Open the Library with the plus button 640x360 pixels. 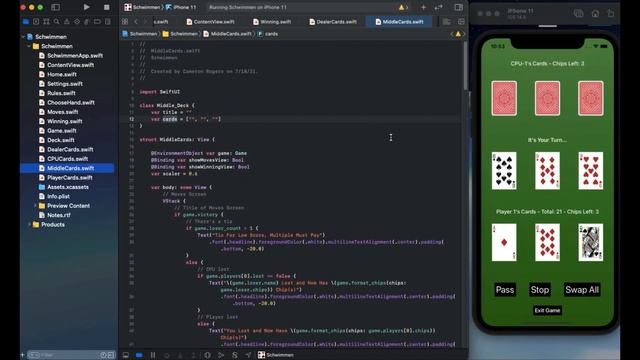(x=423, y=7)
